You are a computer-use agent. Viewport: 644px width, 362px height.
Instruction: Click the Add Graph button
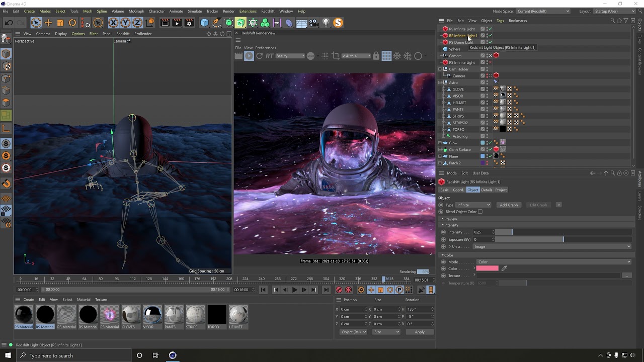coord(509,205)
